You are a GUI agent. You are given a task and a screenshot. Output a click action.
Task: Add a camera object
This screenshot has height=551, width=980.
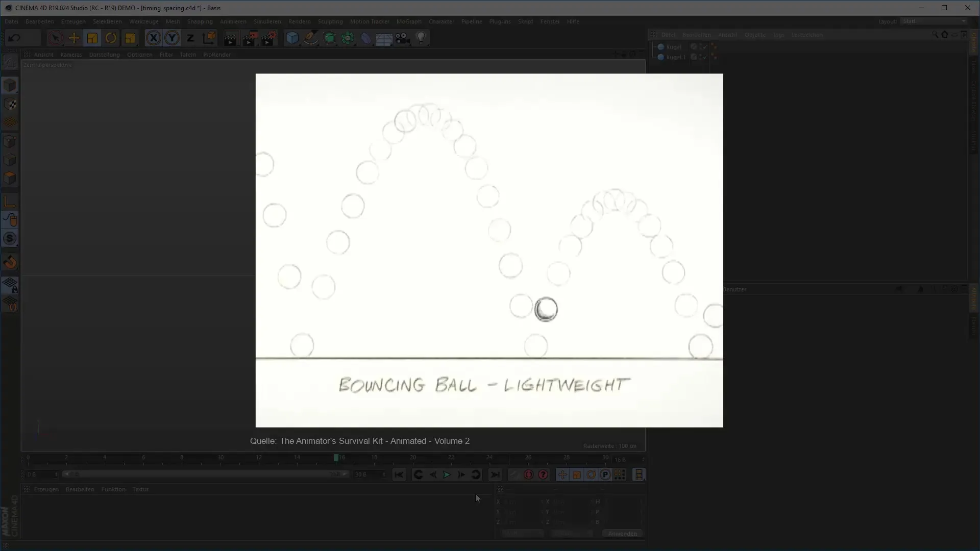(403, 38)
